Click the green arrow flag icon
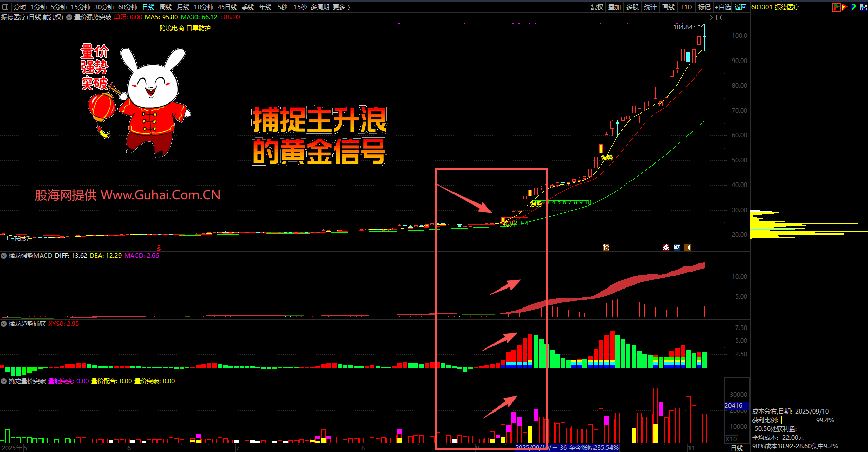The image size is (868, 452). tap(854, 7)
